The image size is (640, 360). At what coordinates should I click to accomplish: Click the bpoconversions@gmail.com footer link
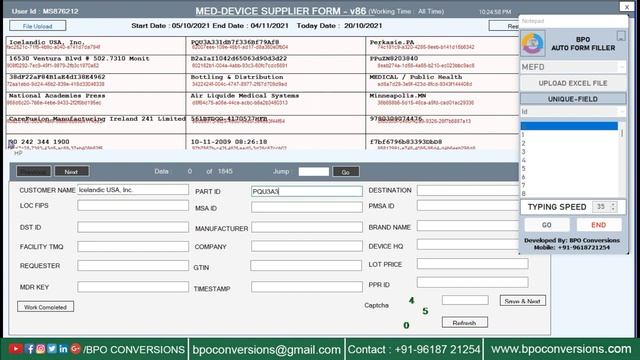(x=267, y=349)
